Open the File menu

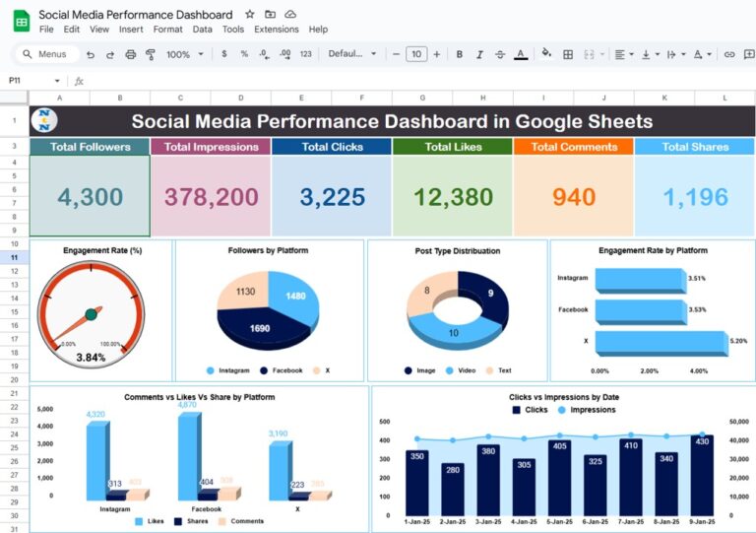click(46, 30)
